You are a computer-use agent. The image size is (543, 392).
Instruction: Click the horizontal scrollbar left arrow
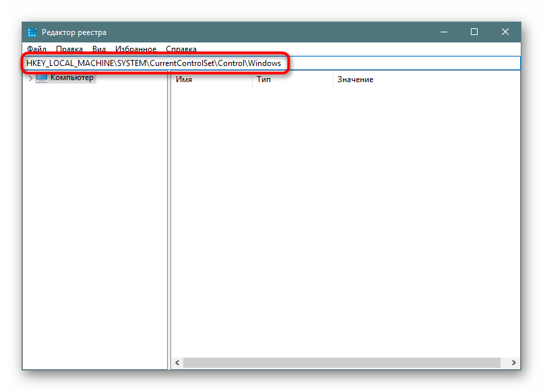coord(177,363)
